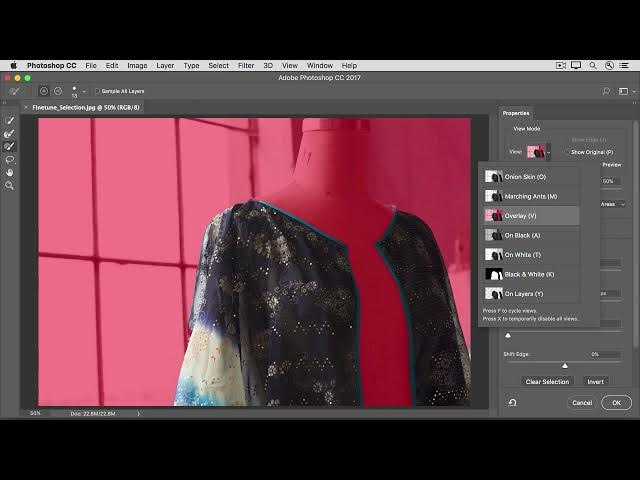Pick the Hand tool
This screenshot has height=480, width=640.
pyautogui.click(x=10, y=172)
